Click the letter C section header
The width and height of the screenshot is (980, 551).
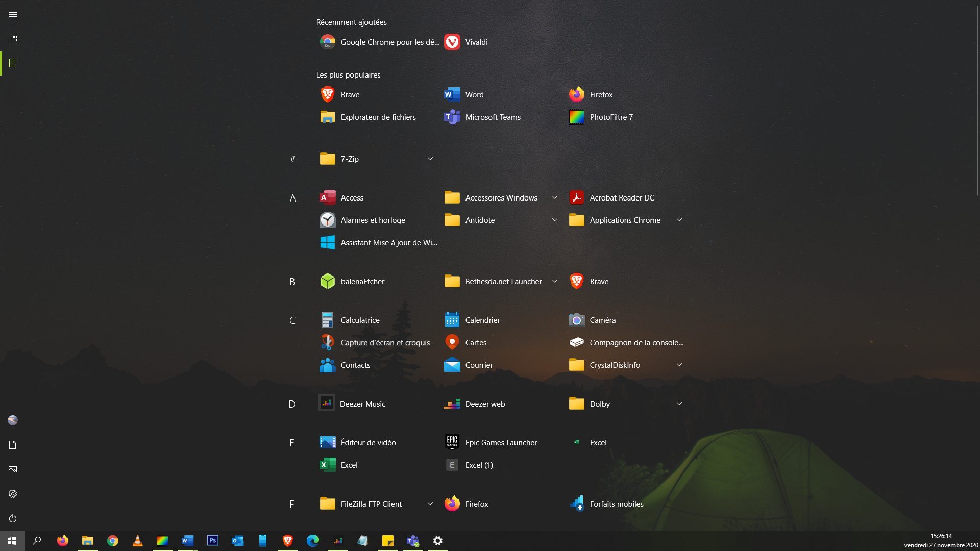click(292, 320)
